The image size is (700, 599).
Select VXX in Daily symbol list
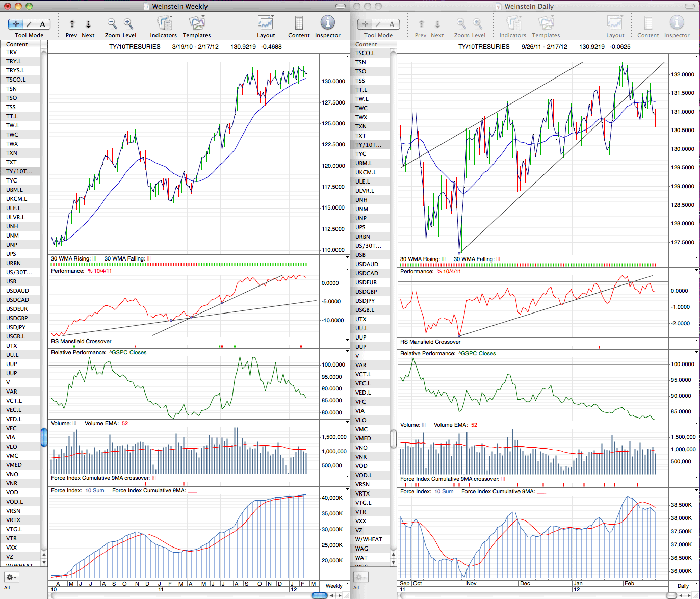click(x=370, y=521)
